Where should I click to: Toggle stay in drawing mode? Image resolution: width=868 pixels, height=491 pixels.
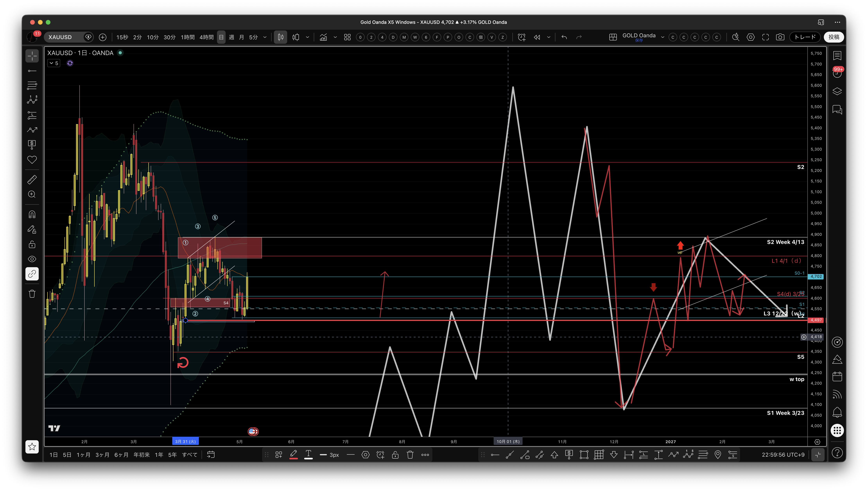pos(32,229)
